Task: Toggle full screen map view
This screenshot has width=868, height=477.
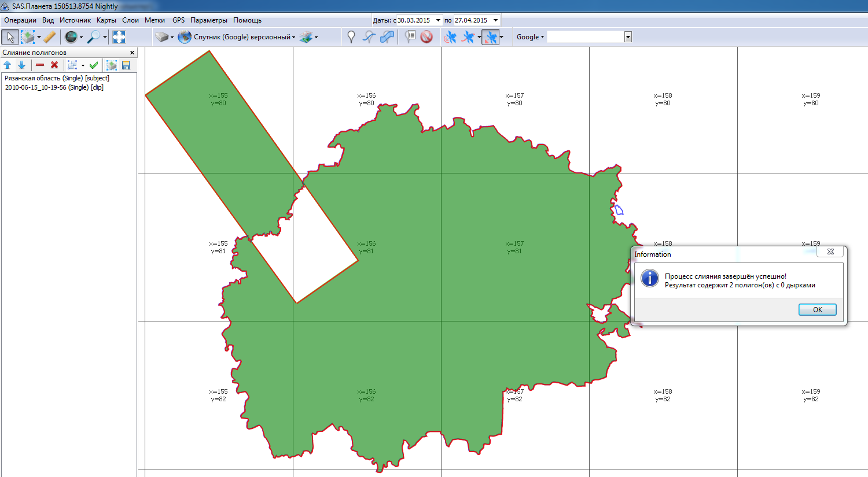Action: 119,37
